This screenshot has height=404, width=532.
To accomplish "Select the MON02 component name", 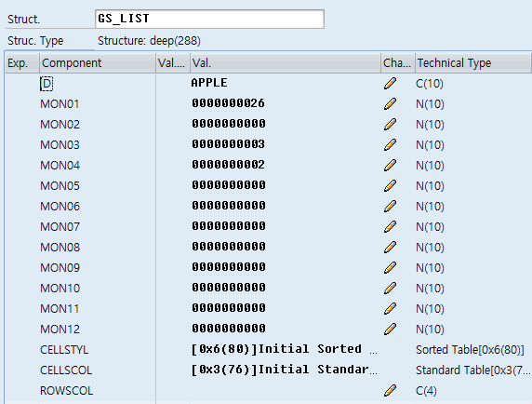I will click(x=60, y=125).
